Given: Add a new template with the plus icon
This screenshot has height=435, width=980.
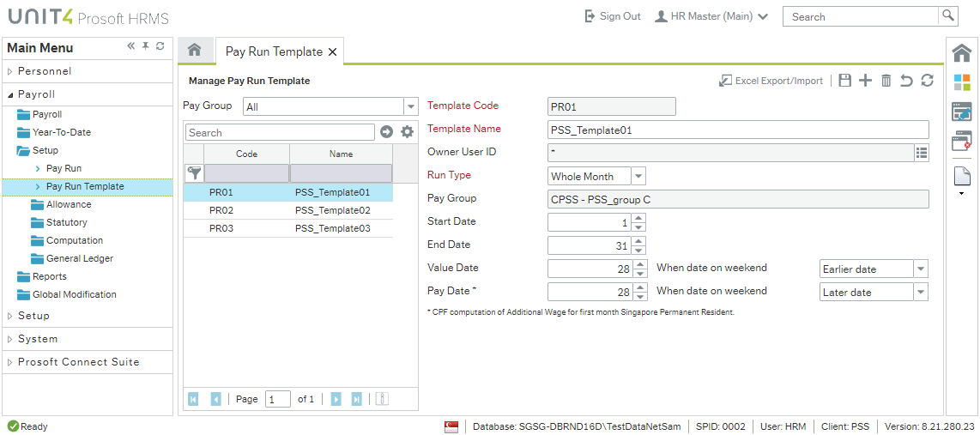Looking at the screenshot, I should (866, 81).
